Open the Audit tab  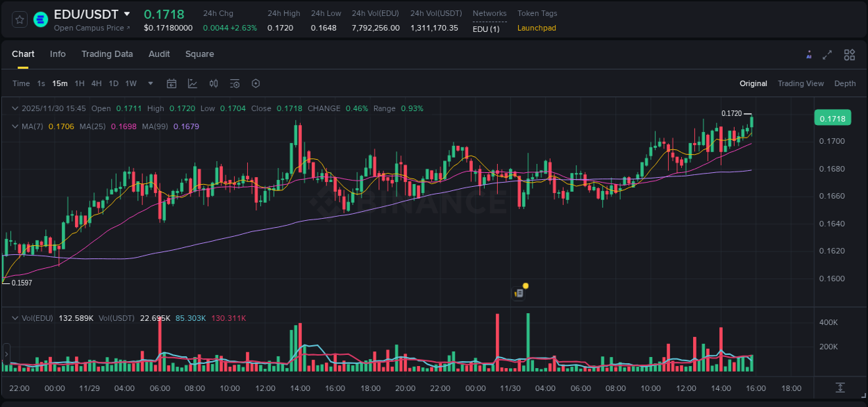click(159, 53)
